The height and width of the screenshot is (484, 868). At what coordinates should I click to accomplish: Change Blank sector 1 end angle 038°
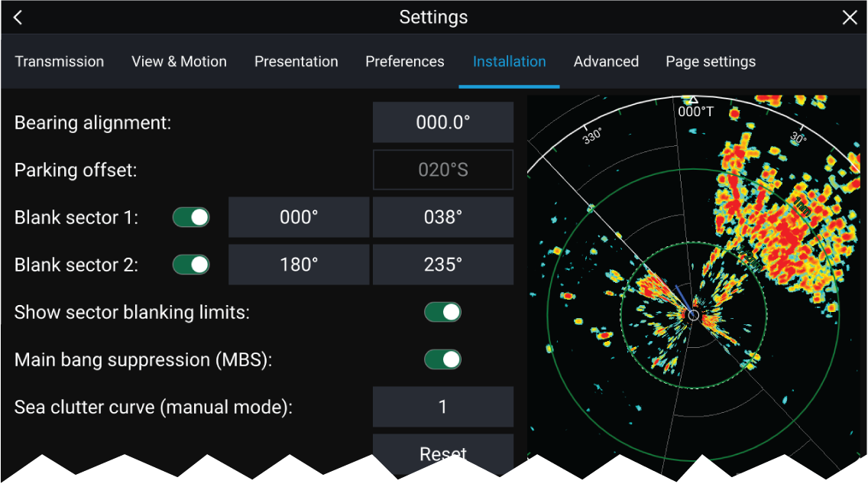[x=442, y=217]
